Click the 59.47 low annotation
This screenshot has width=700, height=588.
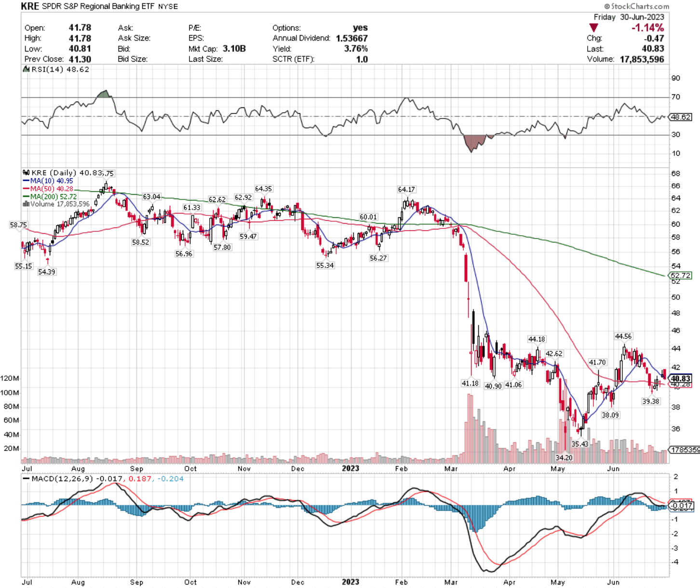(x=248, y=236)
